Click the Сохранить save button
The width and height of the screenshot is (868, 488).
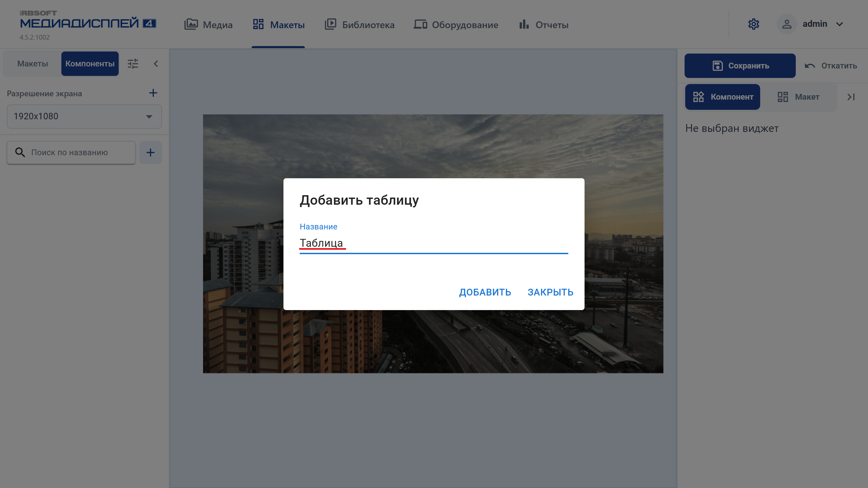tap(740, 66)
